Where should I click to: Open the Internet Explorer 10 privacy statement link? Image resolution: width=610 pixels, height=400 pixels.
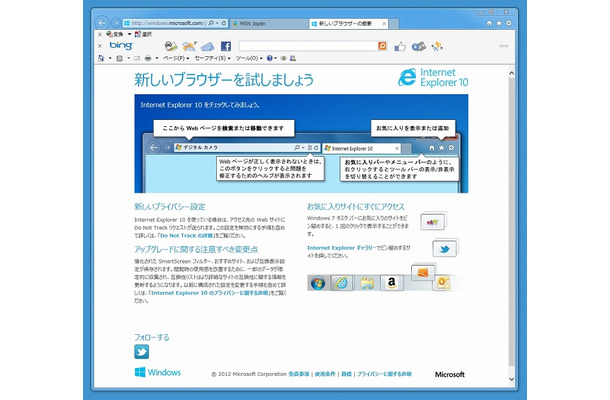point(209,293)
